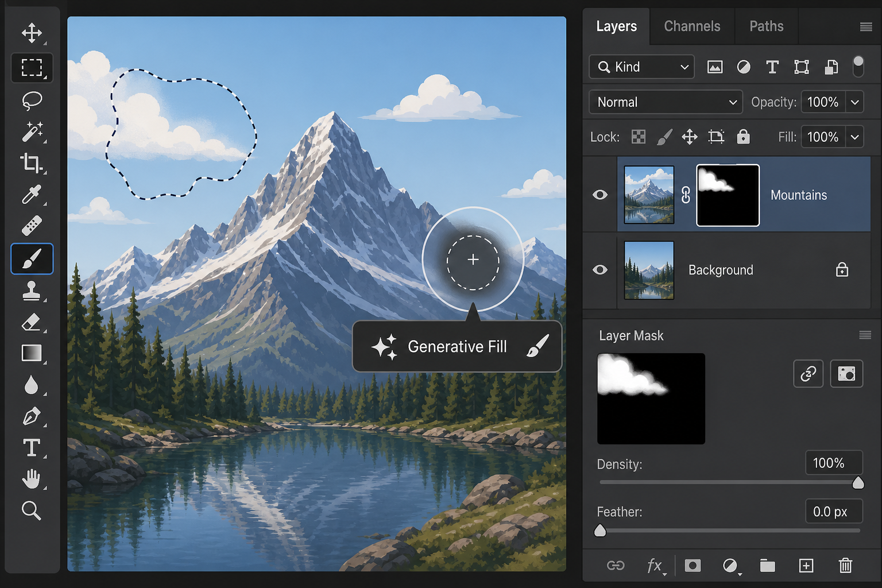
Task: Expand the Fill value dropdown arrow
Action: click(x=854, y=137)
